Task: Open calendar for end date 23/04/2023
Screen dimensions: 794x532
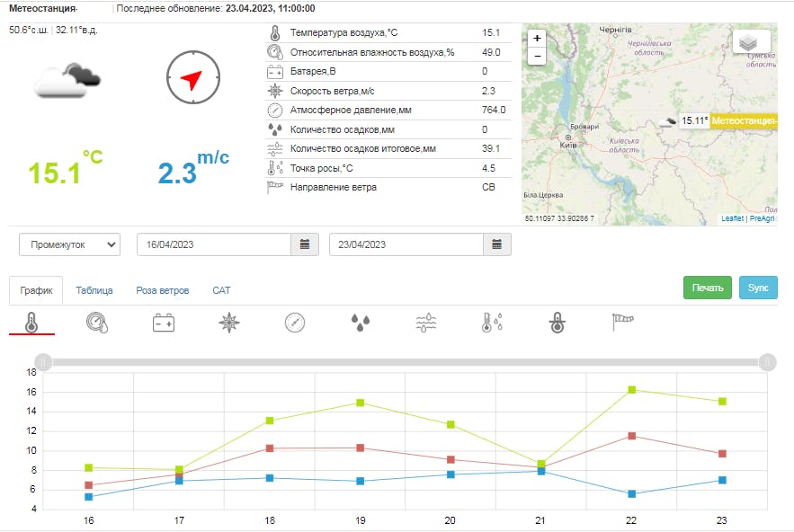Action: point(496,244)
